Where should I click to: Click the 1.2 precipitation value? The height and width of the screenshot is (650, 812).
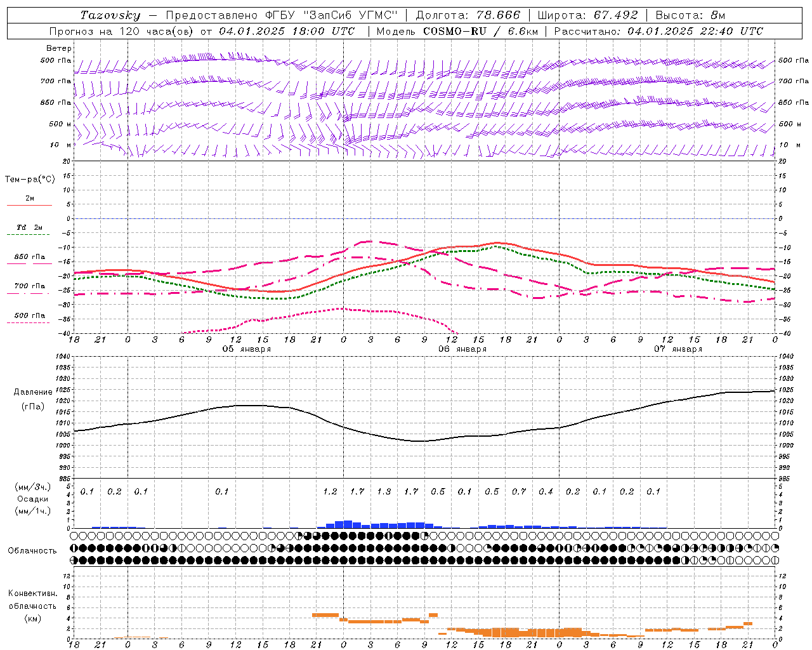330,492
